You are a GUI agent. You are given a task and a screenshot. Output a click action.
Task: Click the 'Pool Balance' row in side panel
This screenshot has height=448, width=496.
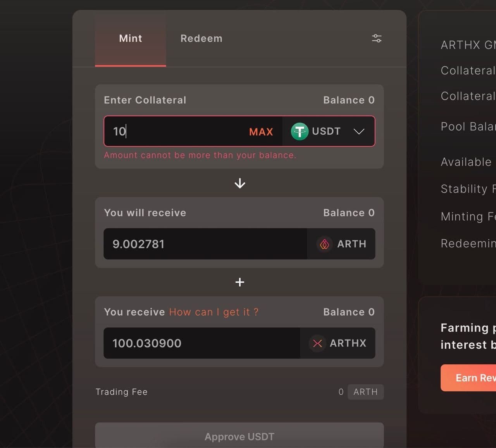468,127
